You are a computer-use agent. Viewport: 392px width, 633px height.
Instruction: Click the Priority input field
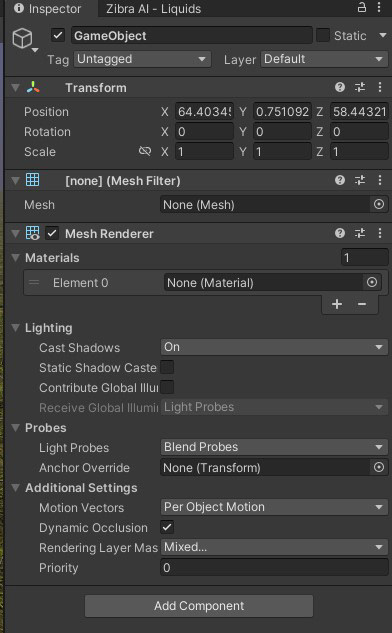tap(274, 568)
